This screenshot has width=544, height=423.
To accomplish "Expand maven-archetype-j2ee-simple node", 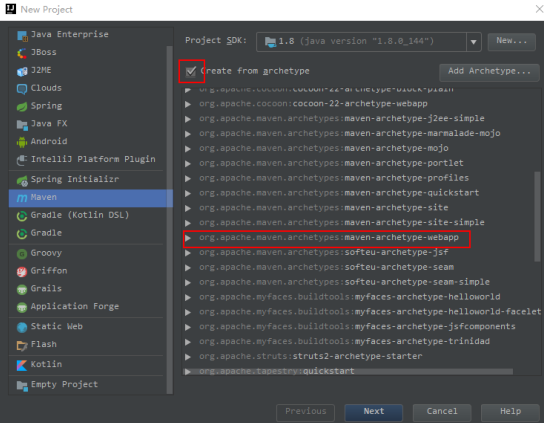I will point(188,119).
